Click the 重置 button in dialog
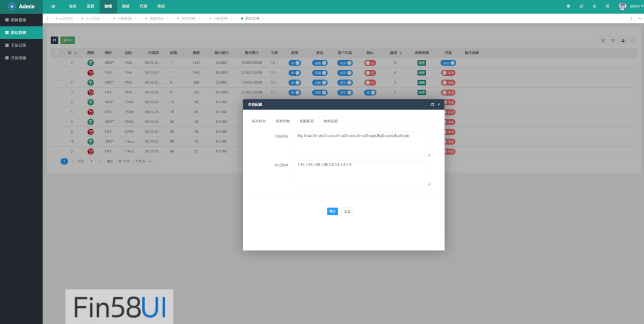 point(347,211)
